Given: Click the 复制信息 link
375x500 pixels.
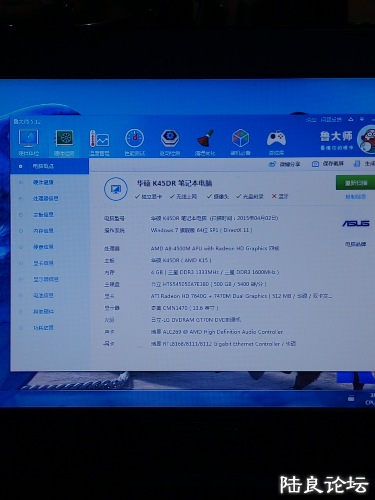Looking at the screenshot, I should pos(356,197).
